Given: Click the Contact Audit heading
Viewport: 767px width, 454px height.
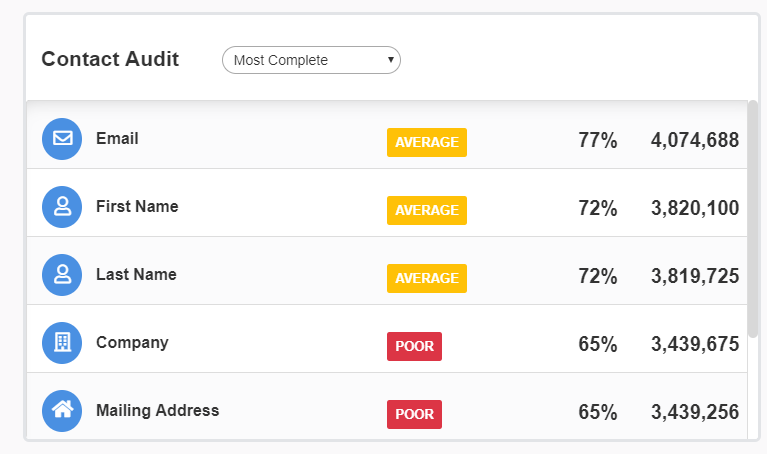Looking at the screenshot, I should (x=110, y=59).
